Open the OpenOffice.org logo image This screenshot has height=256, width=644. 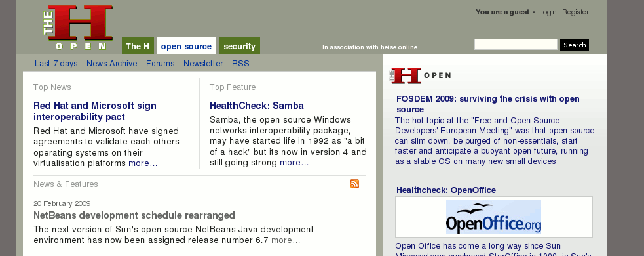point(494,217)
